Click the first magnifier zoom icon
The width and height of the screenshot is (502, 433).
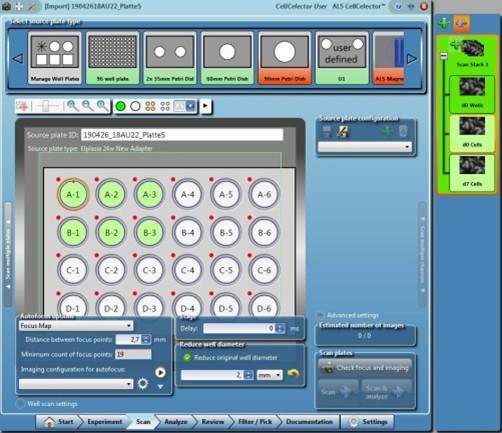(x=72, y=106)
